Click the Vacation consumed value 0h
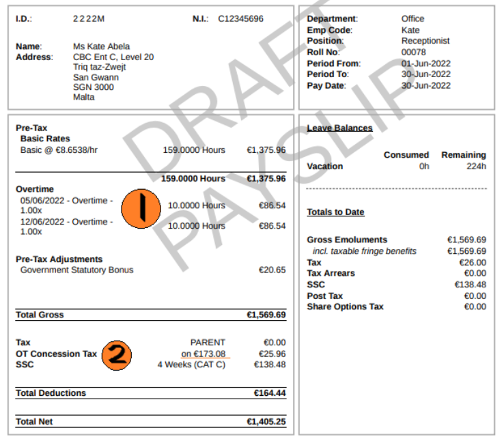This screenshot has height=445, width=504. 424,166
